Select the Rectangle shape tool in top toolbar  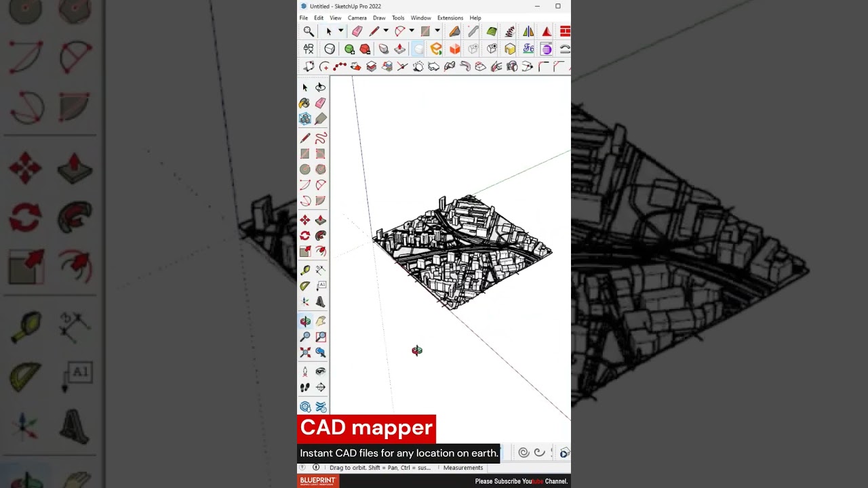tap(425, 31)
